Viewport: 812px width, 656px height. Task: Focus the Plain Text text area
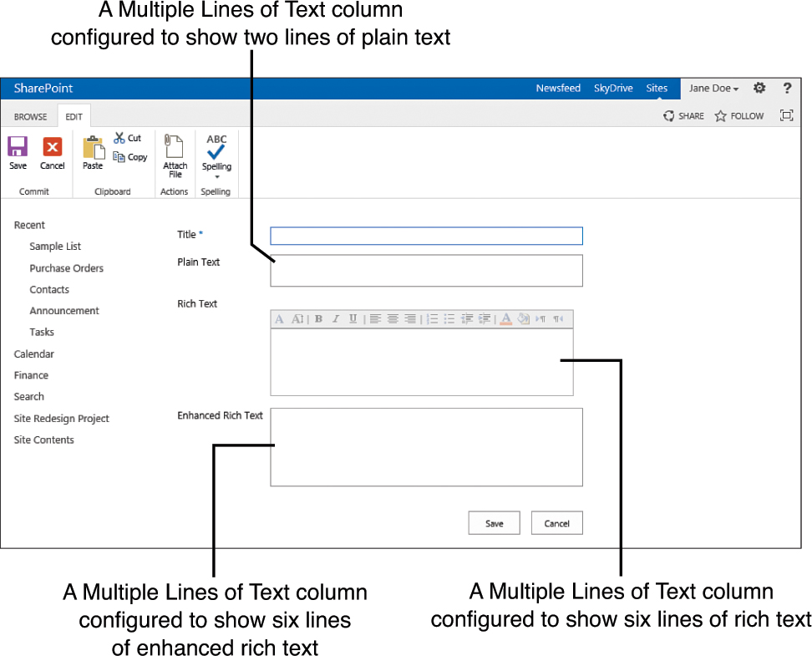point(426,271)
